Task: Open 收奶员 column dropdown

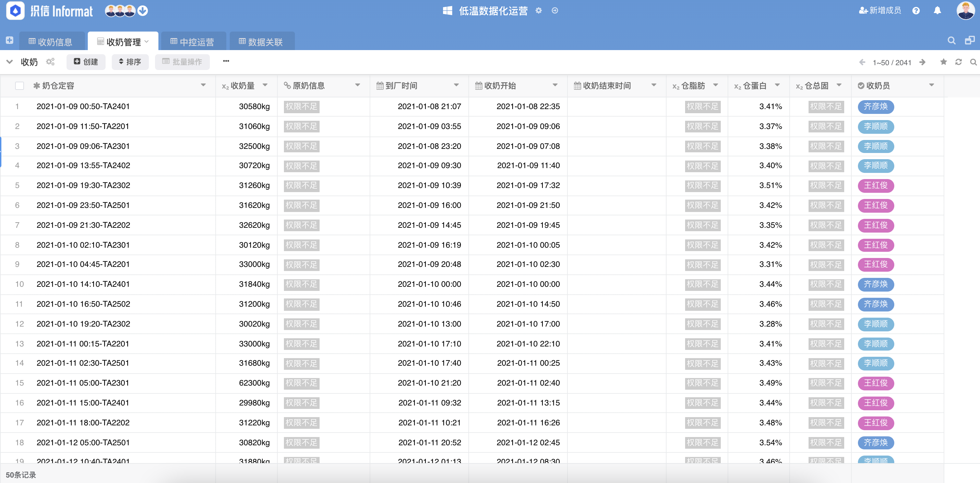Action: pos(932,85)
